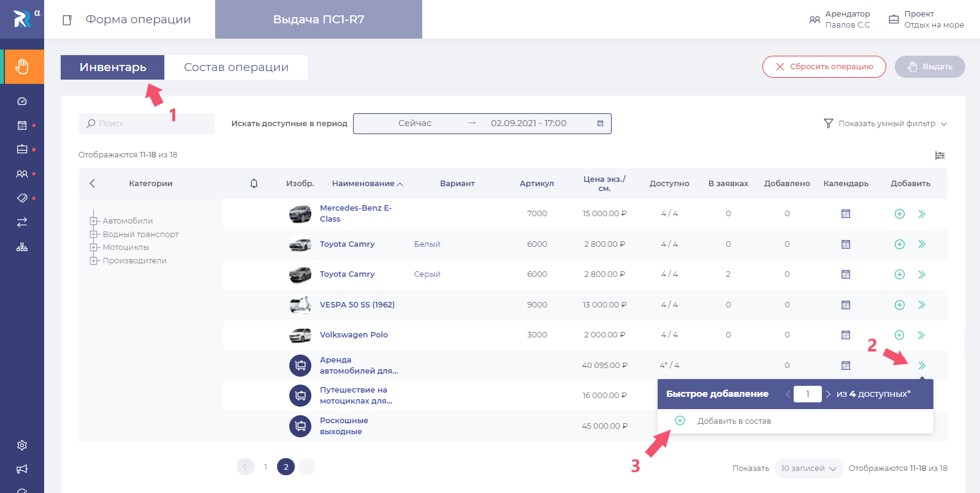Screen dimensions: 980x493
Task: Collapse the Категории panel with chevron
Action: point(93,183)
